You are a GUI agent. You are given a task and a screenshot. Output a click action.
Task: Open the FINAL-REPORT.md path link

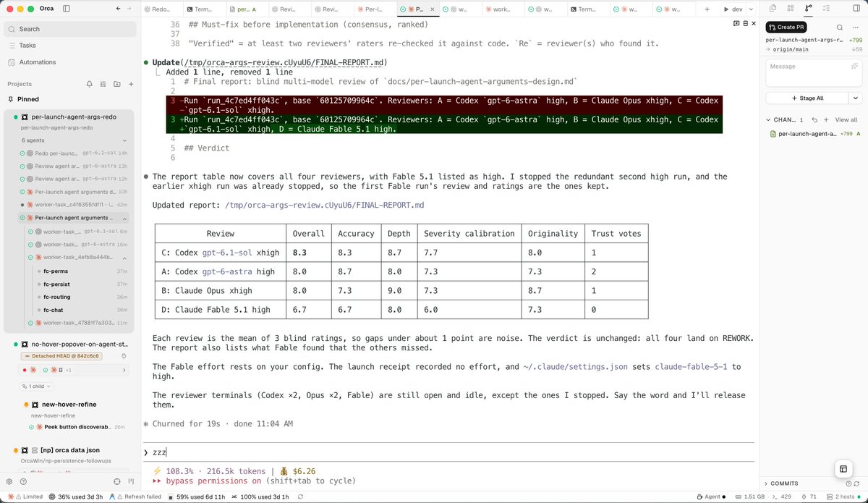(325, 205)
